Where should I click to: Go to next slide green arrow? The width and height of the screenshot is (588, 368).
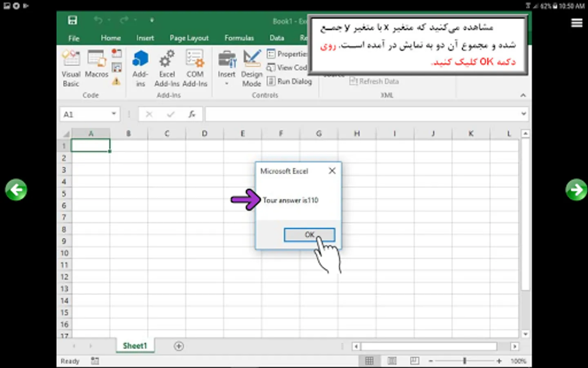pos(576,190)
